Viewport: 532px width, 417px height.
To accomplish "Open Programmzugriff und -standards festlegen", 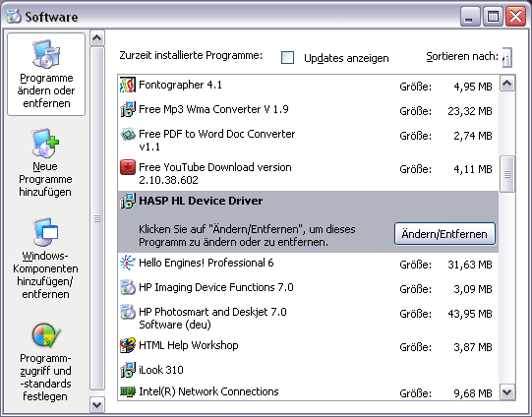I will pos(45,362).
